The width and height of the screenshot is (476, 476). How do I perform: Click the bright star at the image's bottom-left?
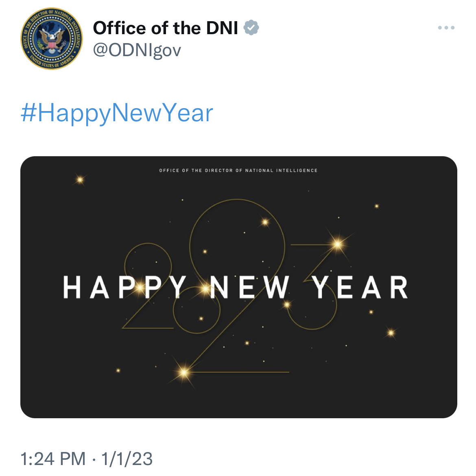pyautogui.click(x=184, y=372)
